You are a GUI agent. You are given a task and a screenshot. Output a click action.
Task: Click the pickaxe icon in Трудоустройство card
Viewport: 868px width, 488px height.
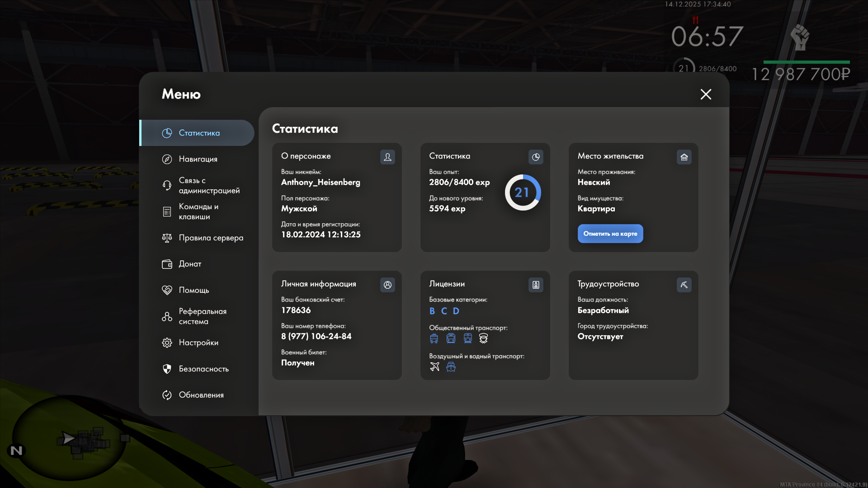point(684,285)
